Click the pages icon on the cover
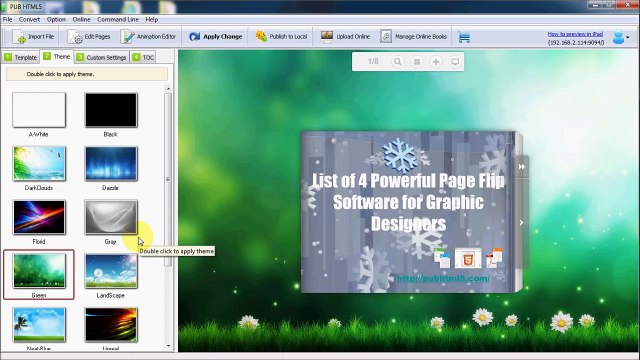Image resolution: width=640 pixels, height=360 pixels. coord(442,258)
